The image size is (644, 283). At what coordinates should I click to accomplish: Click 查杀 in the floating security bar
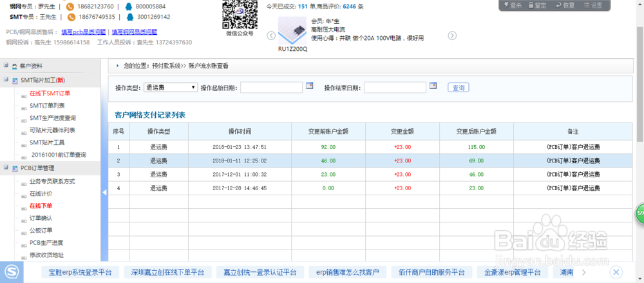pos(512,5)
